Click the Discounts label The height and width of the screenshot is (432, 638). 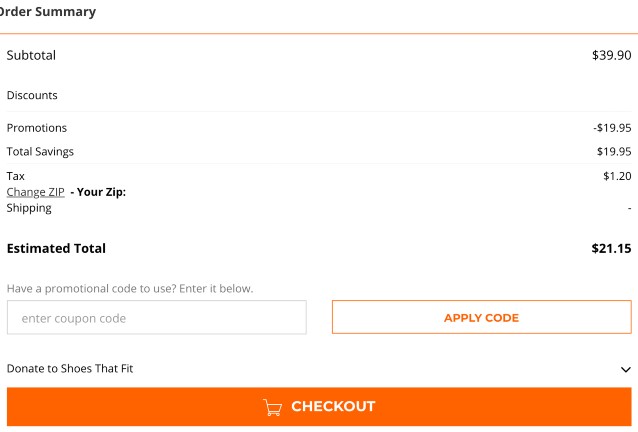(x=32, y=96)
